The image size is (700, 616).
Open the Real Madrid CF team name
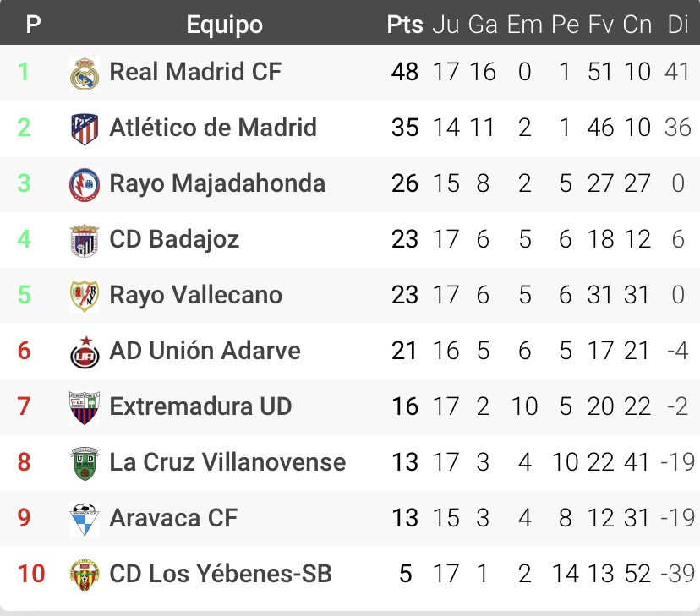195,73
